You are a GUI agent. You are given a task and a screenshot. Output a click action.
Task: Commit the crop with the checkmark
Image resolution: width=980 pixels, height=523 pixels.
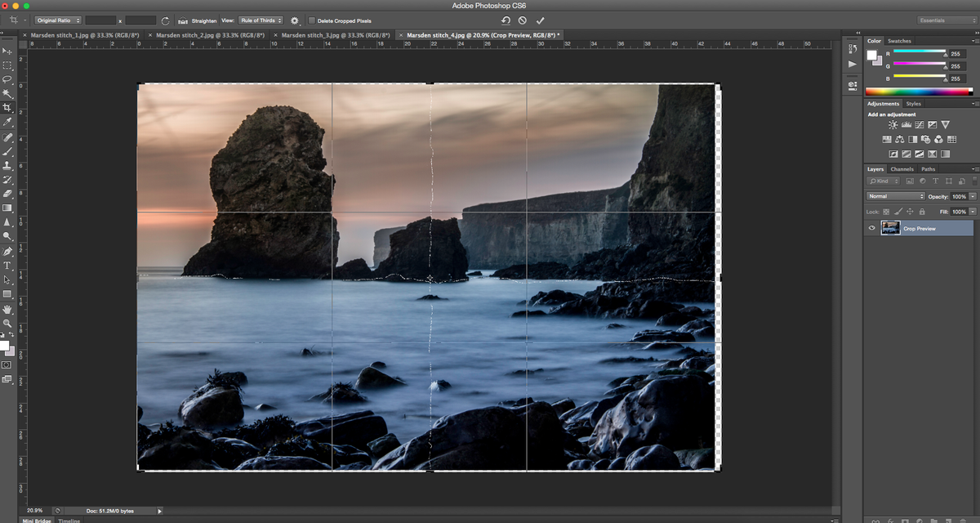click(541, 20)
